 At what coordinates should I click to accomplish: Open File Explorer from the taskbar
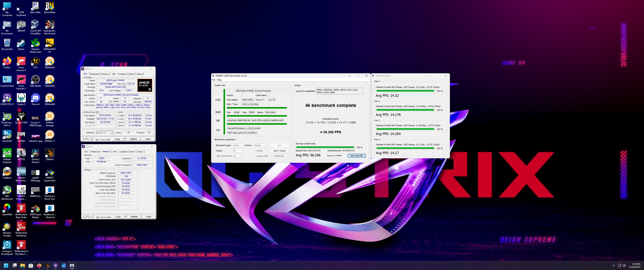(22, 265)
